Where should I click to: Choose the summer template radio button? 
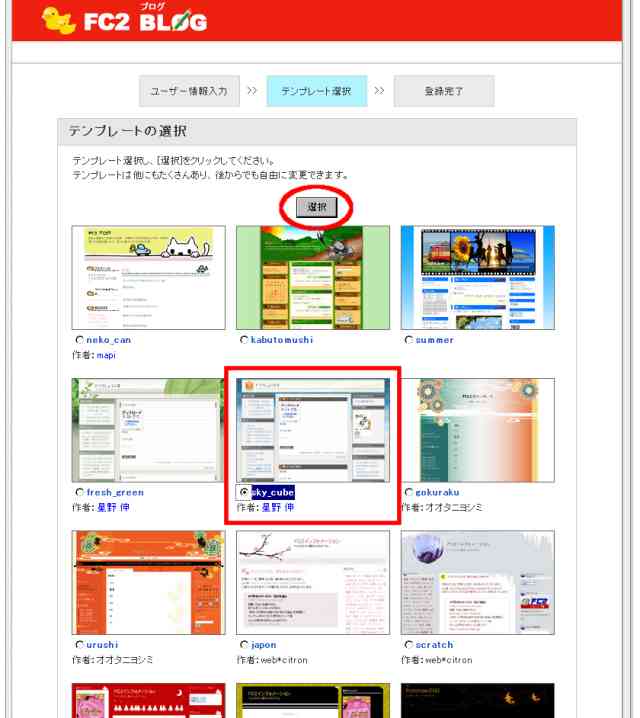click(409, 340)
